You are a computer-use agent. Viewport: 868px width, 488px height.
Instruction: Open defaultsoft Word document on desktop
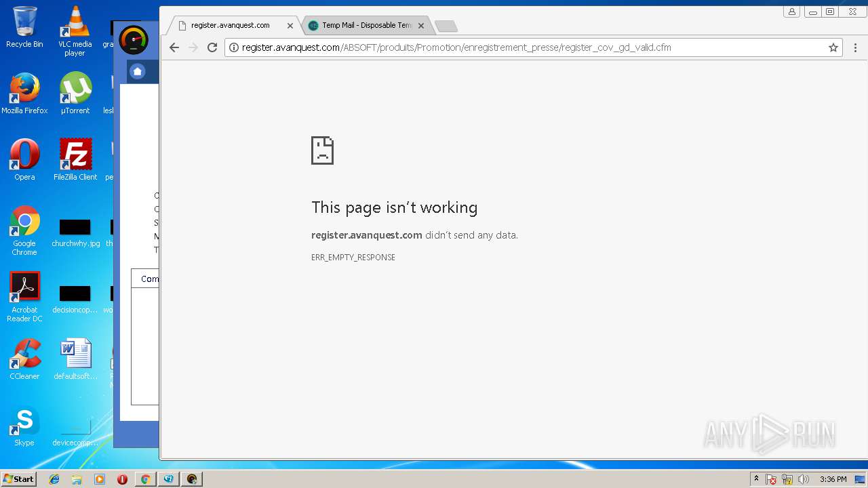tap(75, 359)
